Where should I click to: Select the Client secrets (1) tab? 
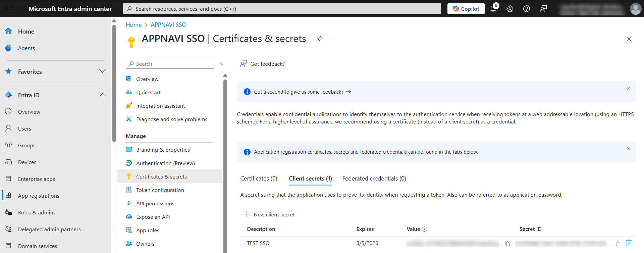[311, 179]
